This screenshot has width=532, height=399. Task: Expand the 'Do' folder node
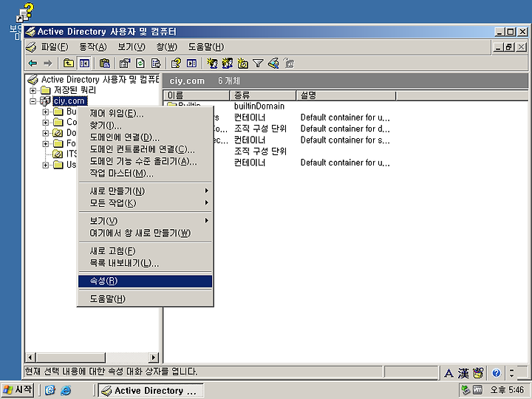45,133
